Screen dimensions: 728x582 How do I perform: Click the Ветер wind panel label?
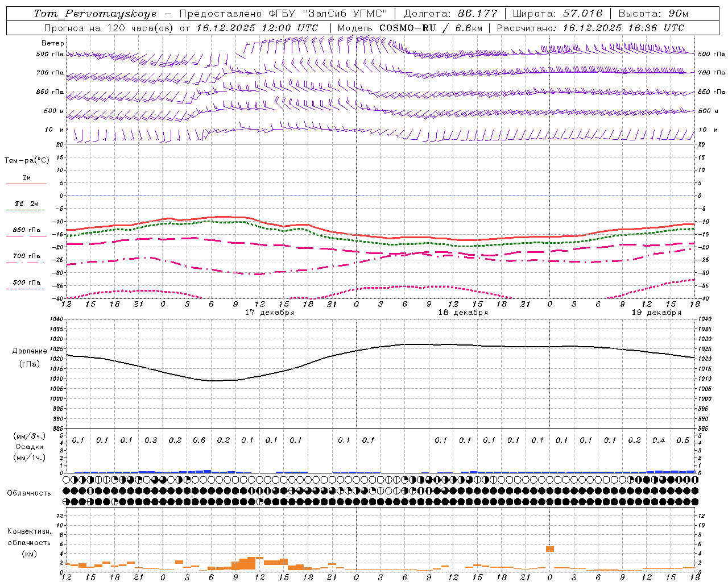pyautogui.click(x=53, y=43)
